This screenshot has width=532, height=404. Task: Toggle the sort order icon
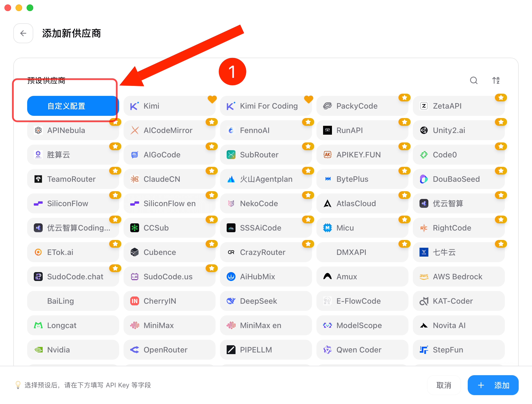pos(496,80)
